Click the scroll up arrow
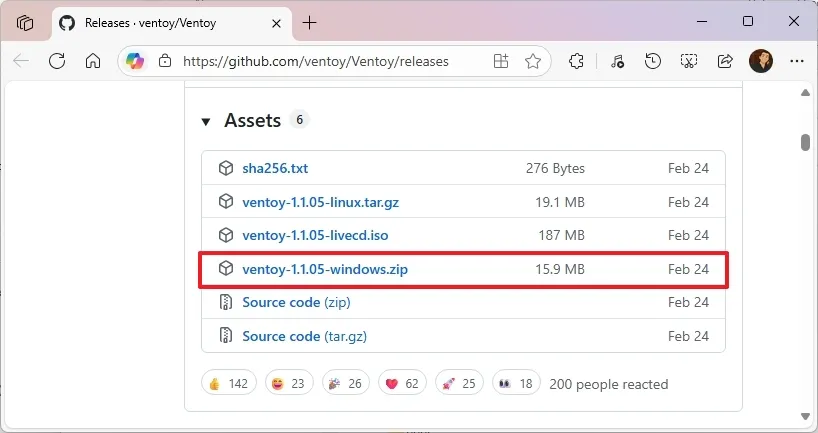 point(805,93)
